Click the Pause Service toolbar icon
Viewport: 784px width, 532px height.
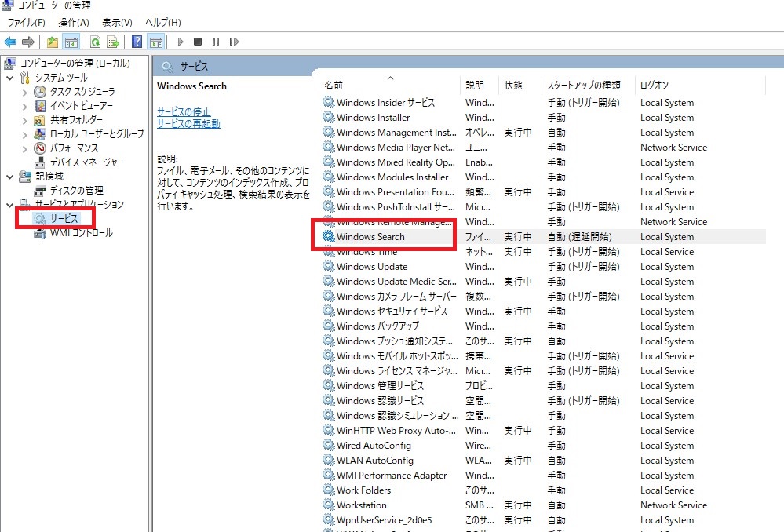216,42
